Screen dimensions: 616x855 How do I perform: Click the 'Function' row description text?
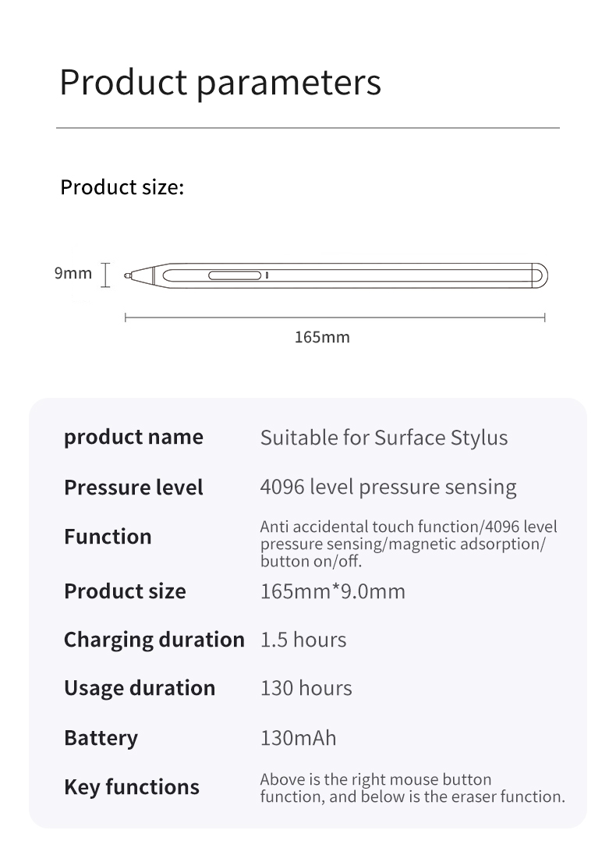[409, 544]
